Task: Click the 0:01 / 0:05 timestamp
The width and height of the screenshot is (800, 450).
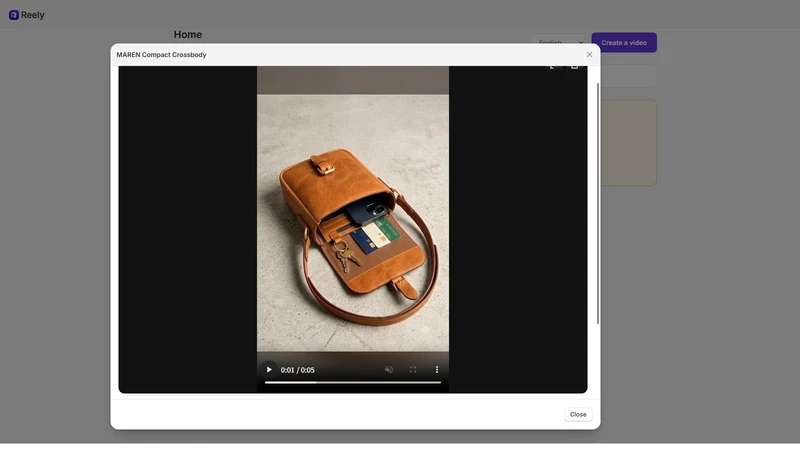Action: [x=297, y=370]
